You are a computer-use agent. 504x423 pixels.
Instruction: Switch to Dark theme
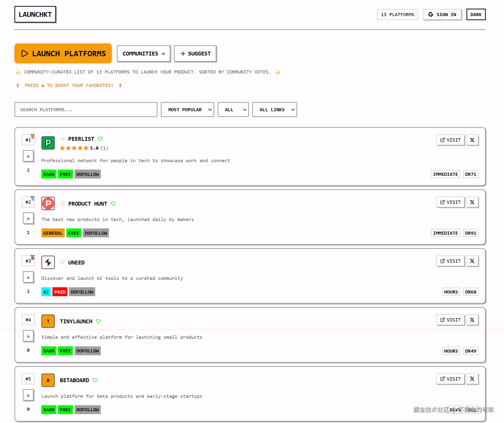[476, 15]
